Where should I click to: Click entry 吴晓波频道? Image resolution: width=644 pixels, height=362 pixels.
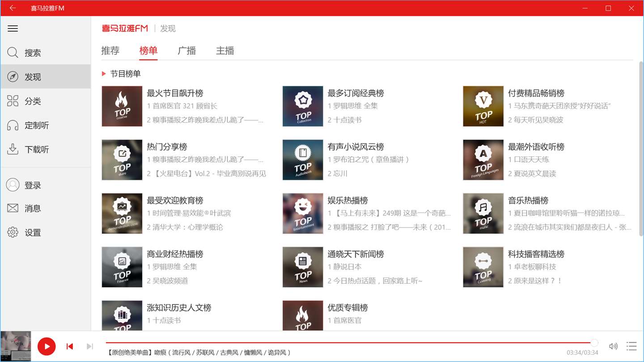[x=167, y=281]
